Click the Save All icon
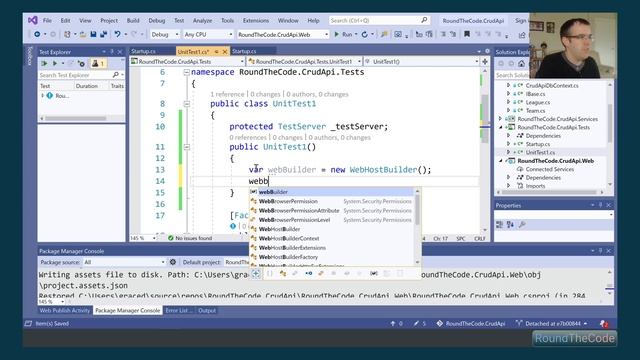 [x=104, y=34]
